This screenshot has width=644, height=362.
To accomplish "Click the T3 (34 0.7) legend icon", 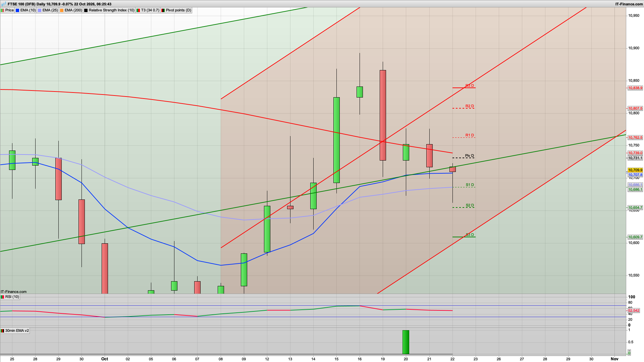I will [x=138, y=10].
